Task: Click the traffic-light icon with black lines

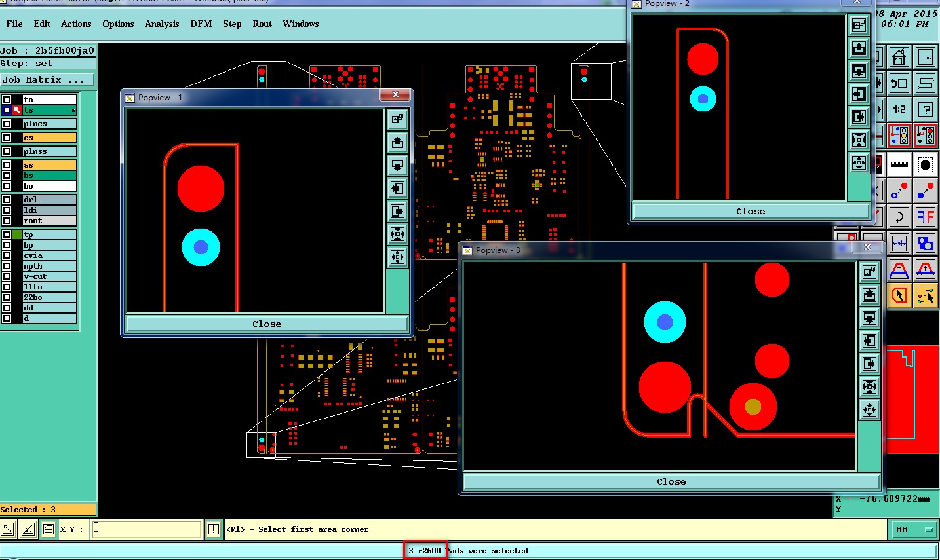Action: [x=926, y=136]
